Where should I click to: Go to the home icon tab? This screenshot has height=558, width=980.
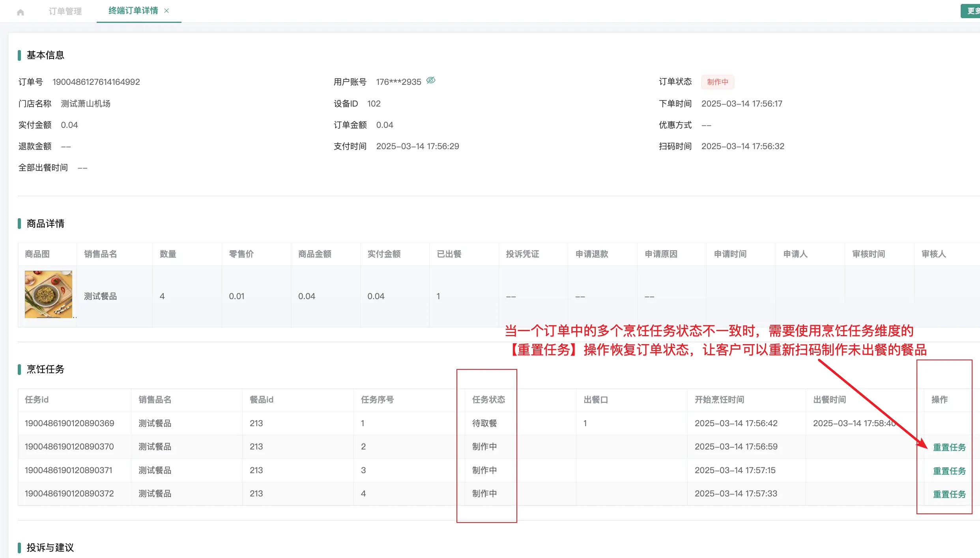[21, 12]
